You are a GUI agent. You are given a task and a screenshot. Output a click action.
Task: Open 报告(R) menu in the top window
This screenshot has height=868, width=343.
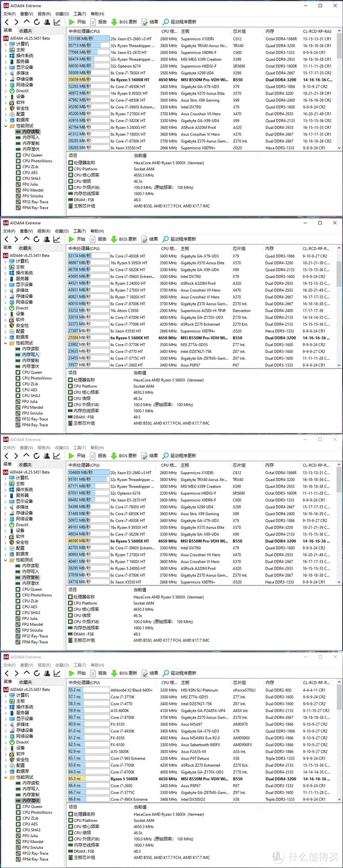(44, 14)
